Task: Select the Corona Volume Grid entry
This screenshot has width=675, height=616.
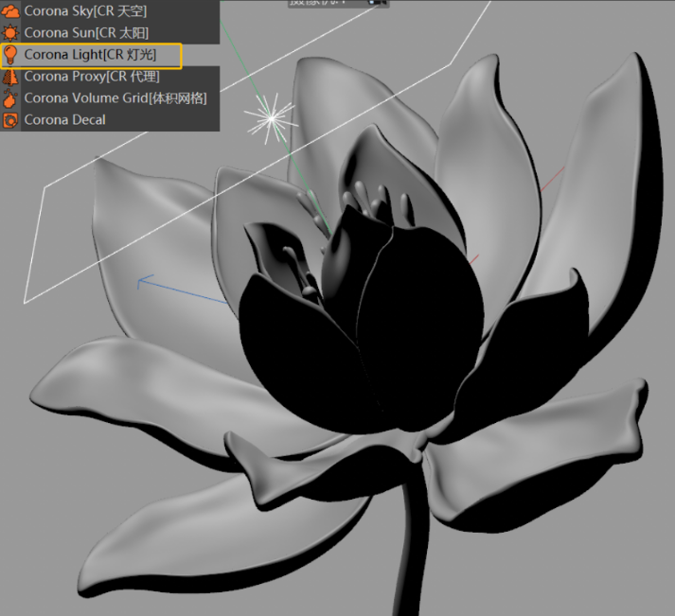Action: click(x=110, y=98)
